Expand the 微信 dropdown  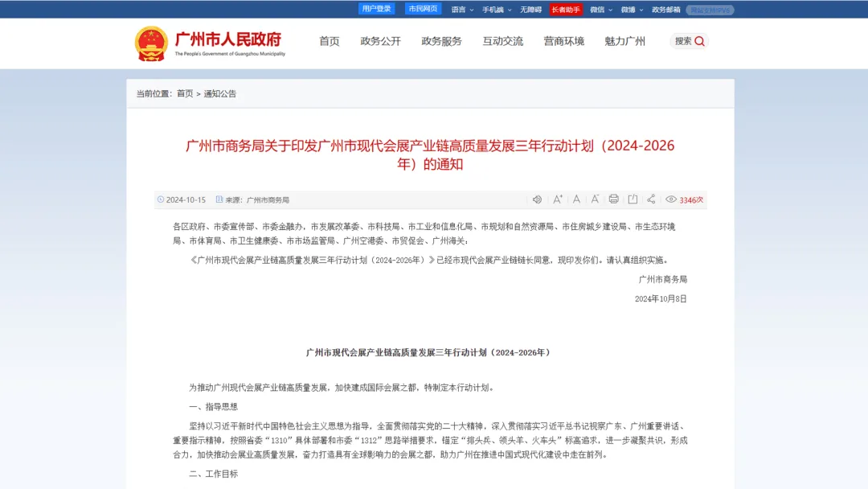click(x=601, y=10)
